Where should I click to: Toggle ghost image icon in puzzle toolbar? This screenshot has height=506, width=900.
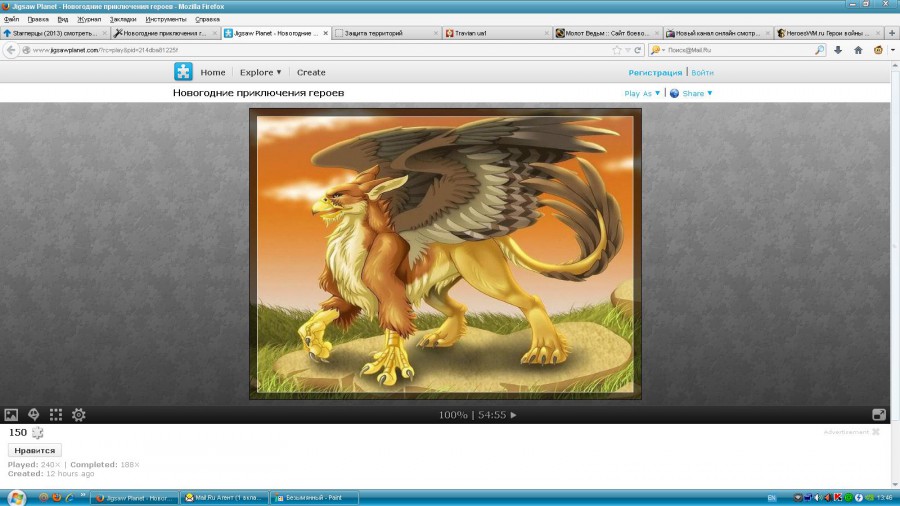pos(33,414)
